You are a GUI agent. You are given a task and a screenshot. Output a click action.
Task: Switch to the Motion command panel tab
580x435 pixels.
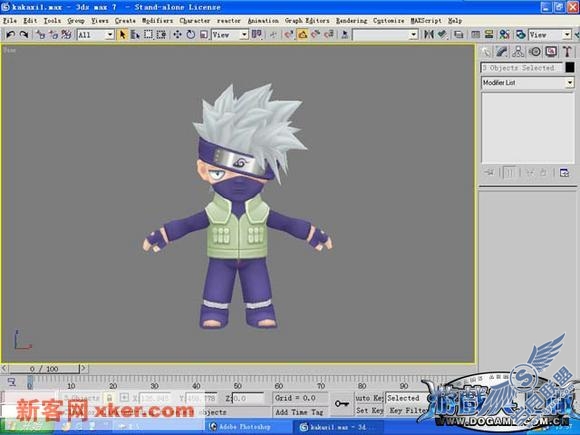point(535,51)
